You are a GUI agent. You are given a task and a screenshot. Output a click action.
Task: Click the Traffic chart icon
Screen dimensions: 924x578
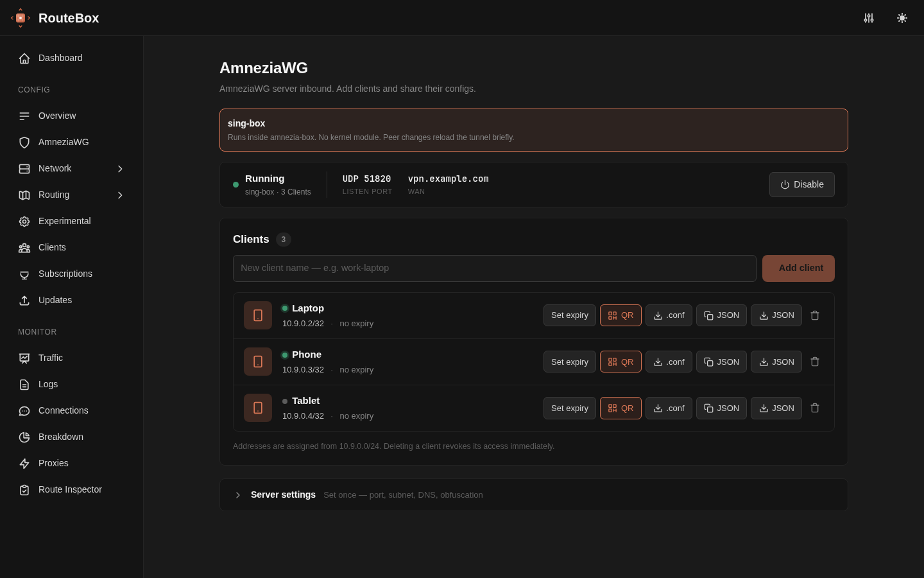point(24,358)
